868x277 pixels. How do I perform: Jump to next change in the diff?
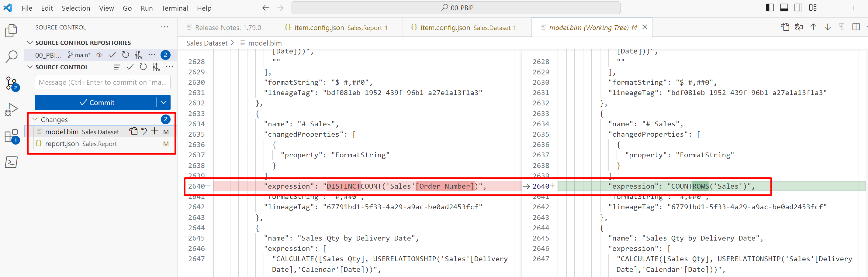(x=828, y=27)
